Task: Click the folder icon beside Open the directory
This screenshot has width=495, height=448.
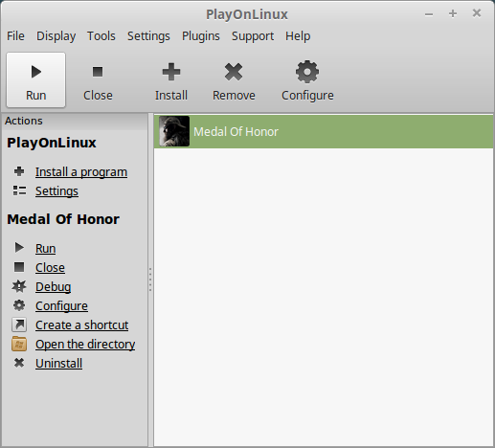Action: 19,344
